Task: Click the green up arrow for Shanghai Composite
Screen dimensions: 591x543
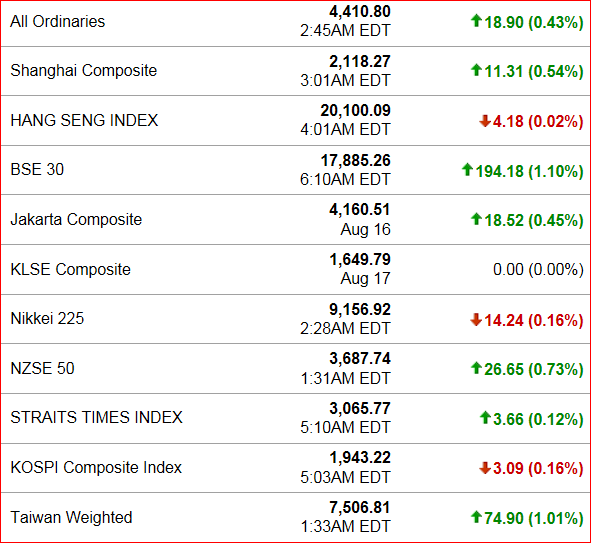Action: pos(476,70)
